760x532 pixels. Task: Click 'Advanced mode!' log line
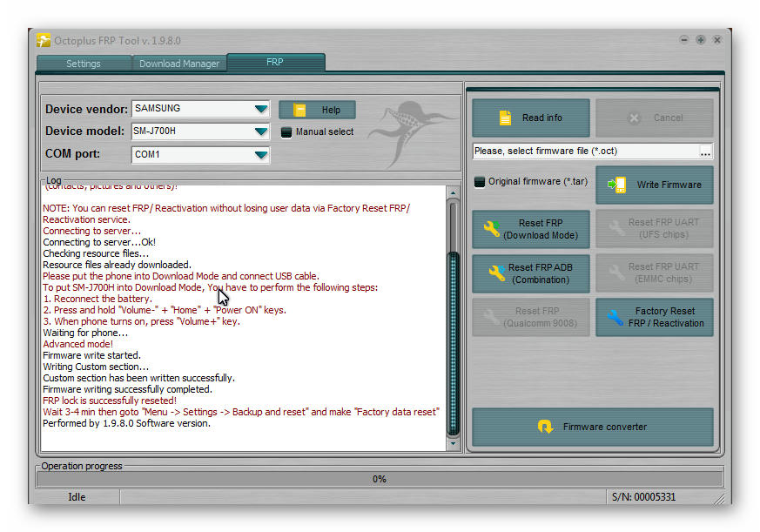pos(78,344)
